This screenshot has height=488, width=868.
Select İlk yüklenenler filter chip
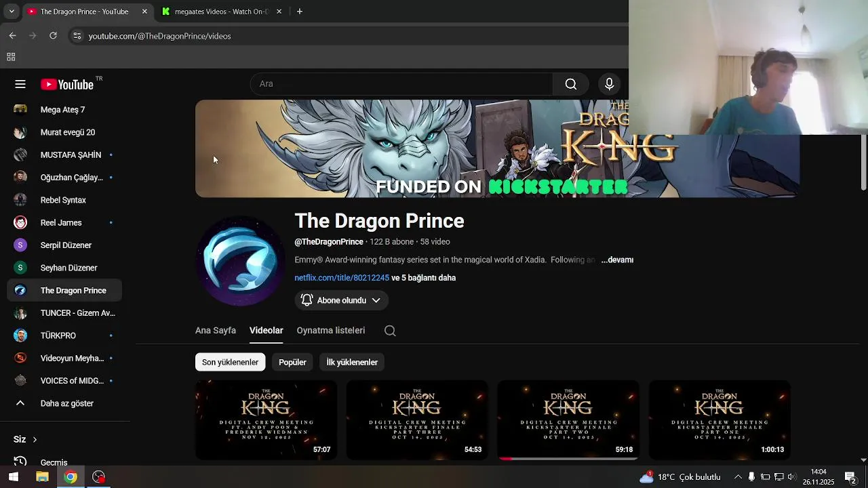click(352, 362)
